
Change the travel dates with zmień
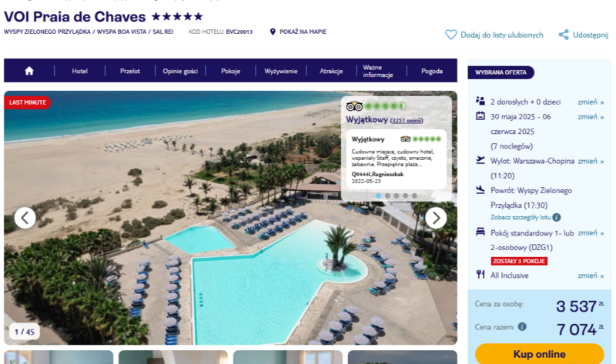[x=591, y=117]
